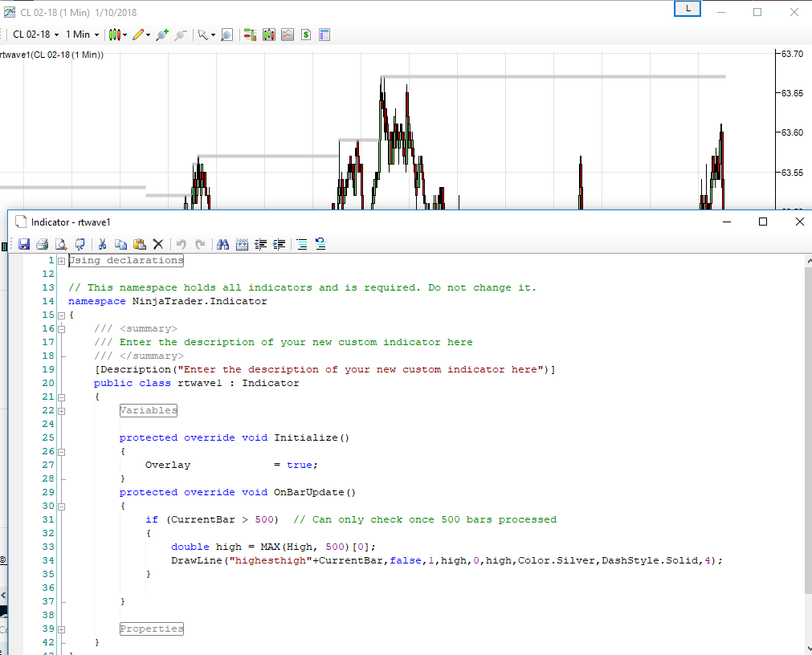812x655 pixels.
Task: Open cursor type dropdown arrow
Action: (x=213, y=35)
